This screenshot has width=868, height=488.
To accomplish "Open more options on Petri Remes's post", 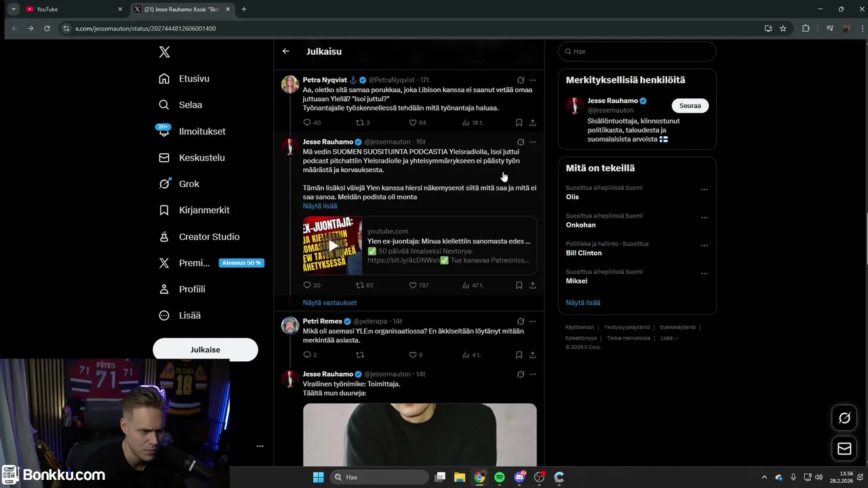I will tap(532, 321).
